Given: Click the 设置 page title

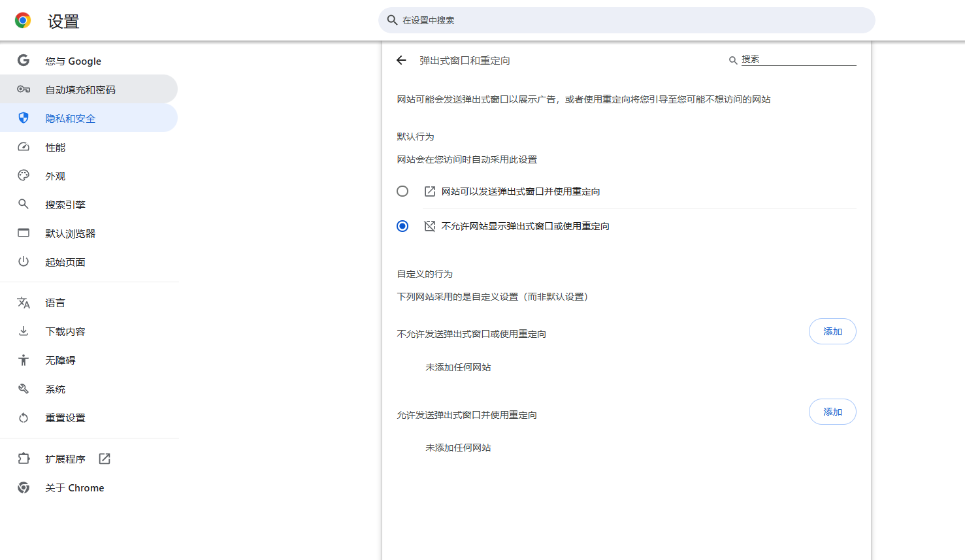Looking at the screenshot, I should point(63,22).
